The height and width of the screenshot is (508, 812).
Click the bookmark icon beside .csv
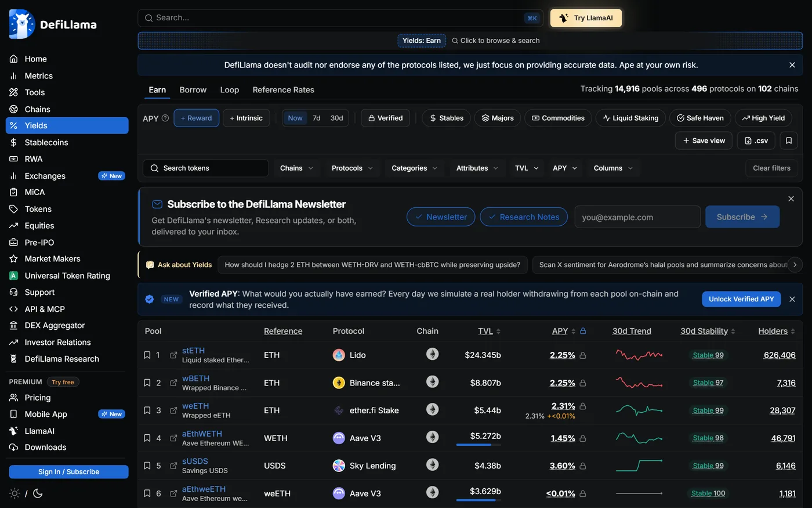tap(789, 140)
